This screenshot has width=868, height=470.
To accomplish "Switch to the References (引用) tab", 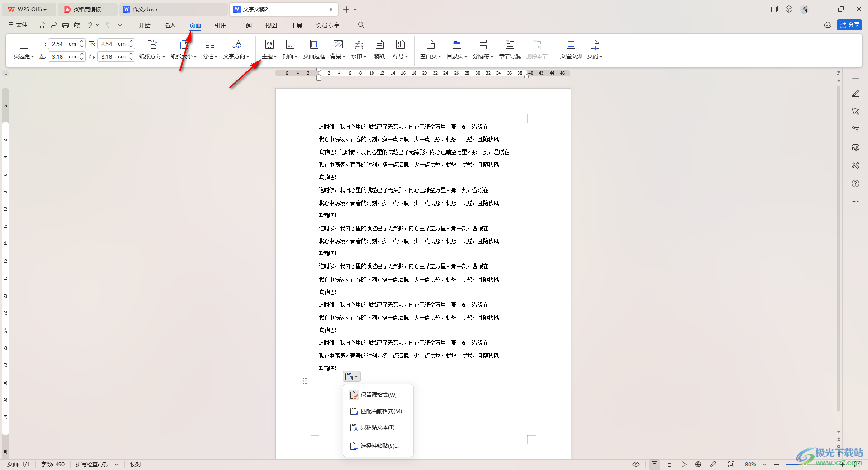I will (221, 25).
